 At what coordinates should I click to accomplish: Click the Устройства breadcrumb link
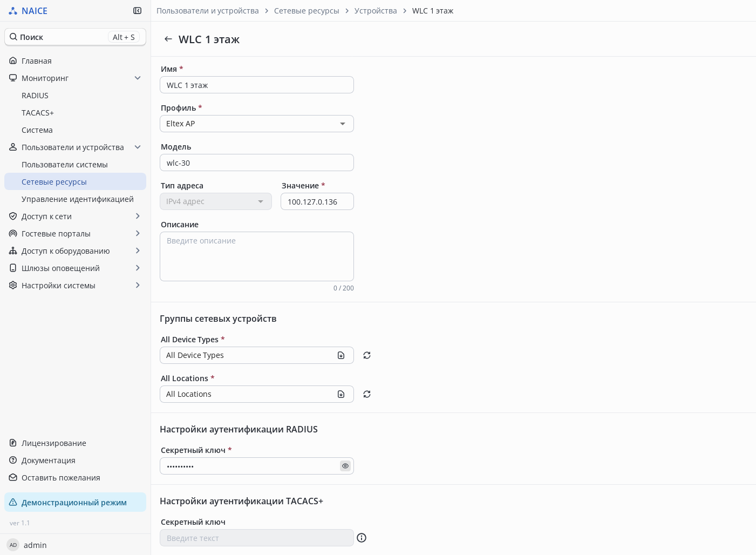point(376,11)
